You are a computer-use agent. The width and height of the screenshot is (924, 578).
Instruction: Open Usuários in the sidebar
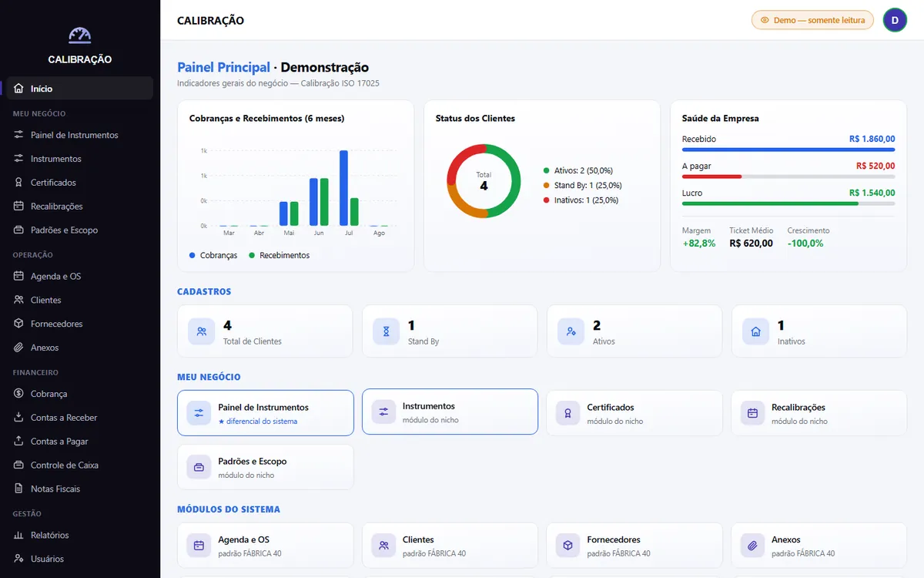point(80,560)
